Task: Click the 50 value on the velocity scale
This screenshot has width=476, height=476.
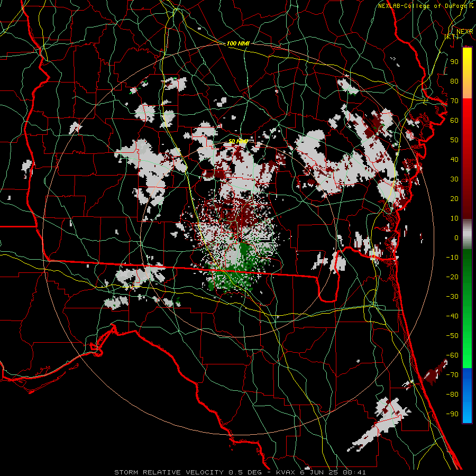Action: (454, 140)
